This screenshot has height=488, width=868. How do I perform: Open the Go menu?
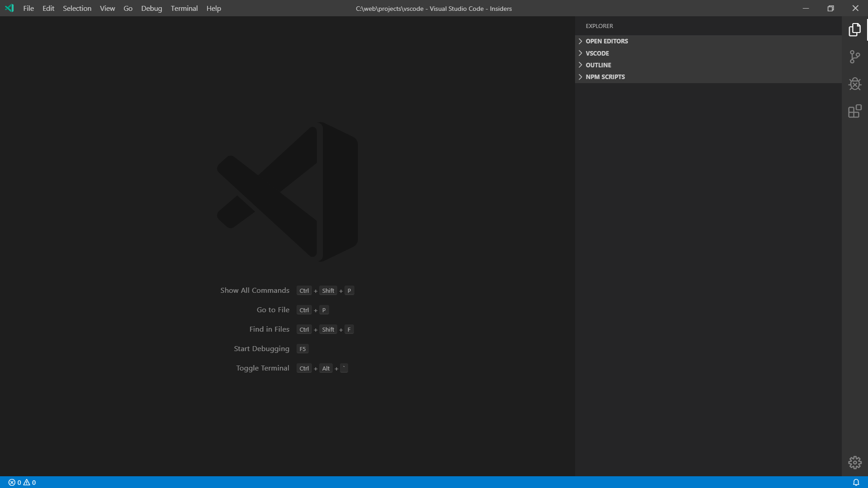coord(128,8)
